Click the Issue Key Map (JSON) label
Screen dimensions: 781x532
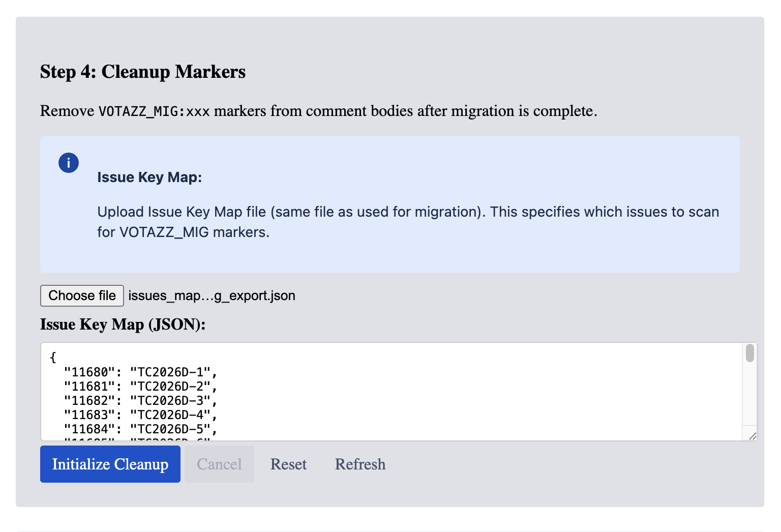(x=123, y=324)
